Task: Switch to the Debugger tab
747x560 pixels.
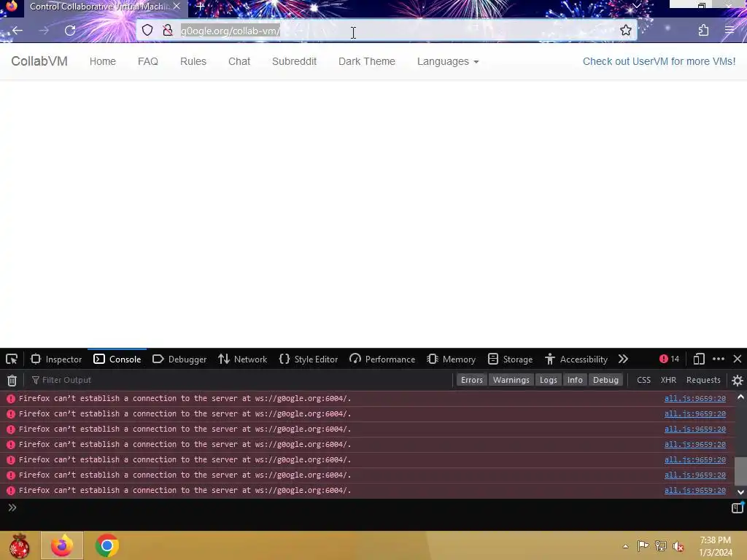Action: click(179, 359)
